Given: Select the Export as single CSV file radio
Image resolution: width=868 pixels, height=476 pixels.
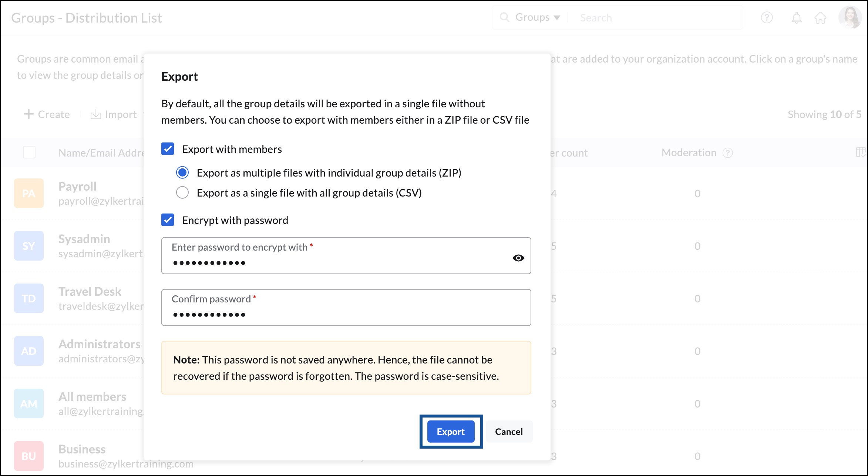Looking at the screenshot, I should (183, 192).
